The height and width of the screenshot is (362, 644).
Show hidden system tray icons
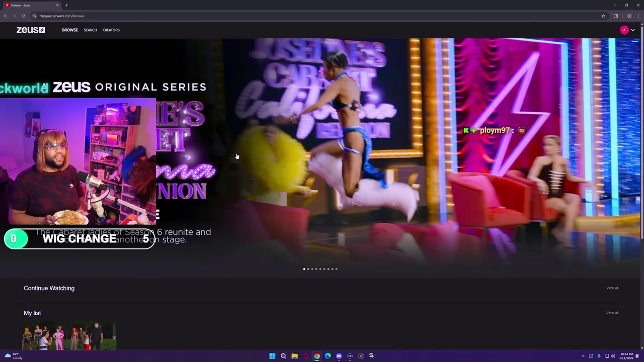[x=583, y=356]
